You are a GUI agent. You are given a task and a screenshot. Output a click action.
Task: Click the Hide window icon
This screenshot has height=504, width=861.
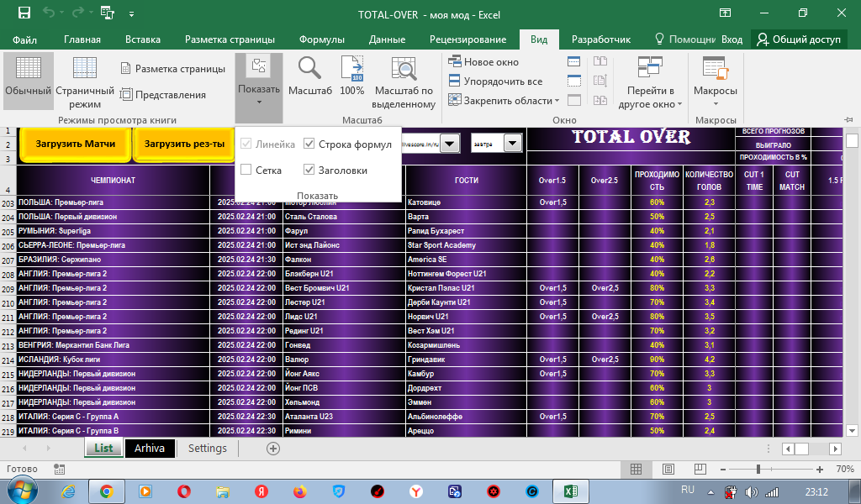point(573,81)
